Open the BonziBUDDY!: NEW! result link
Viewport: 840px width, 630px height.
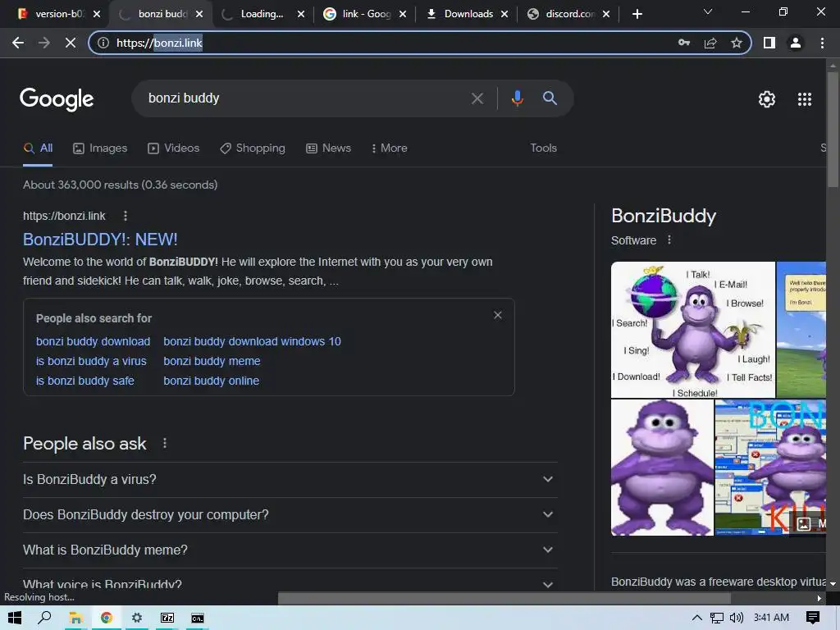pos(100,240)
